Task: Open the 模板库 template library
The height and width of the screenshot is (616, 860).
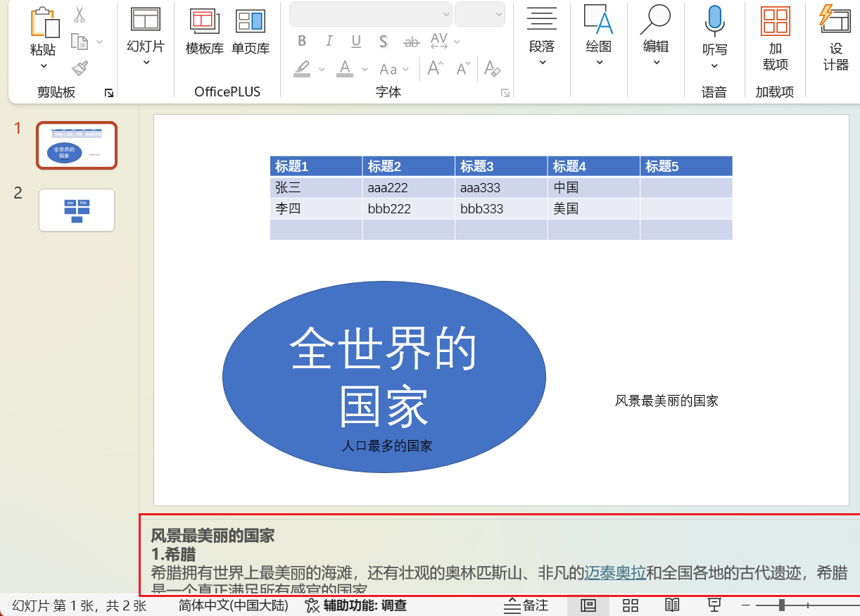Action: click(x=205, y=33)
